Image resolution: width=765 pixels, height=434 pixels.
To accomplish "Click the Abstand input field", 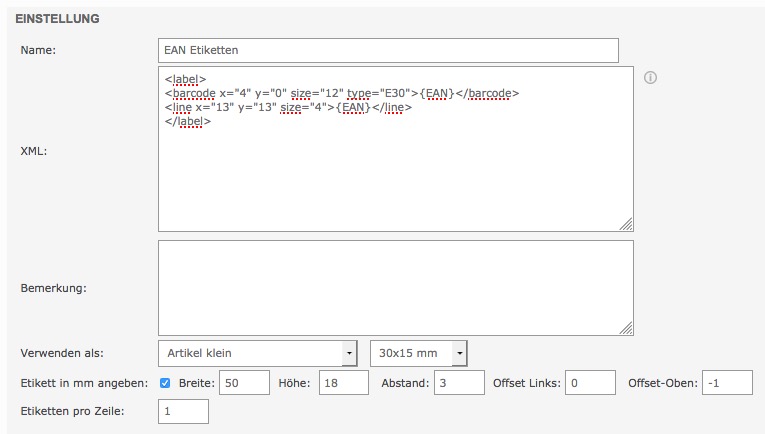I will pos(459,383).
